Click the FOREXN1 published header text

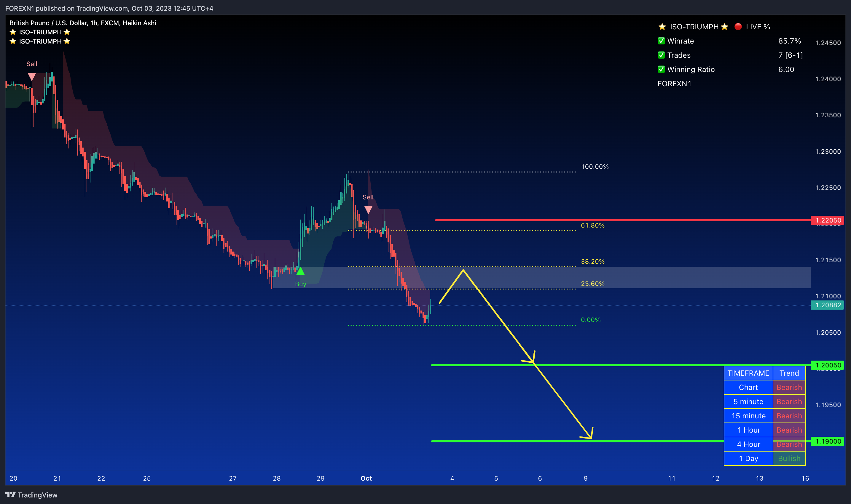pos(109,8)
